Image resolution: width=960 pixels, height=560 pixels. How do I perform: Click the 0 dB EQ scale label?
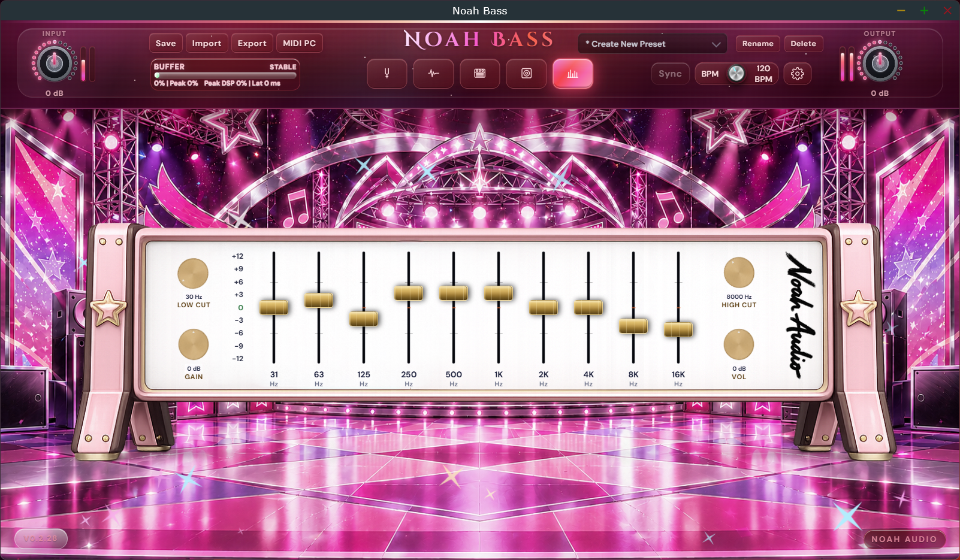[240, 307]
